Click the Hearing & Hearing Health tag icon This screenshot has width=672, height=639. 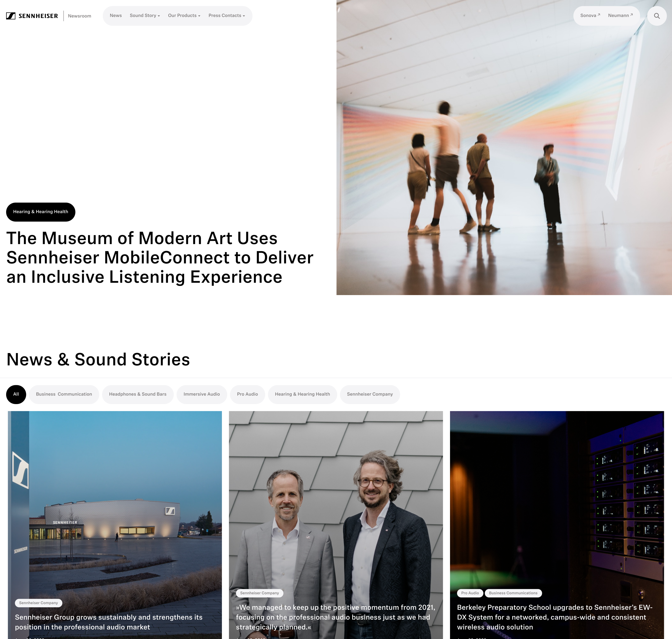click(302, 394)
